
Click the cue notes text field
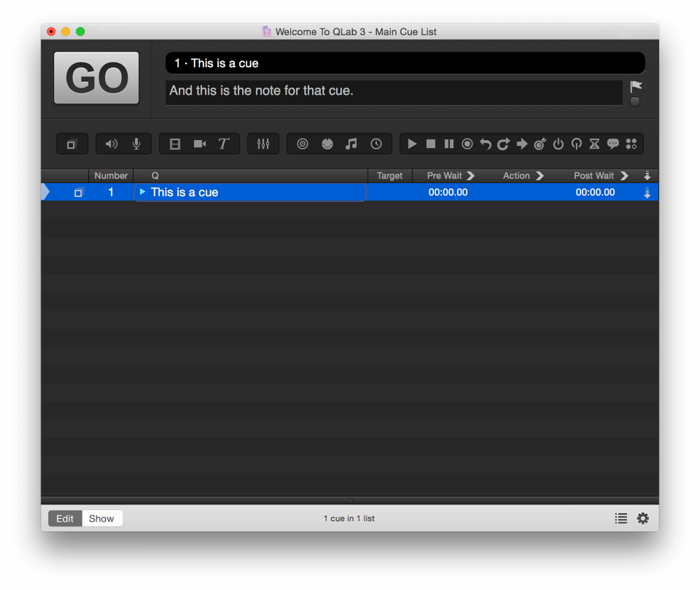[x=394, y=93]
